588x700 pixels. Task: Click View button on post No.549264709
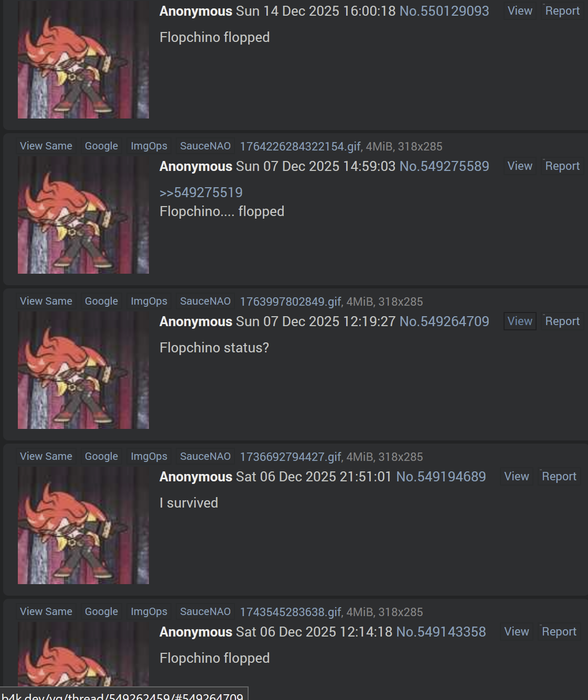tap(519, 321)
